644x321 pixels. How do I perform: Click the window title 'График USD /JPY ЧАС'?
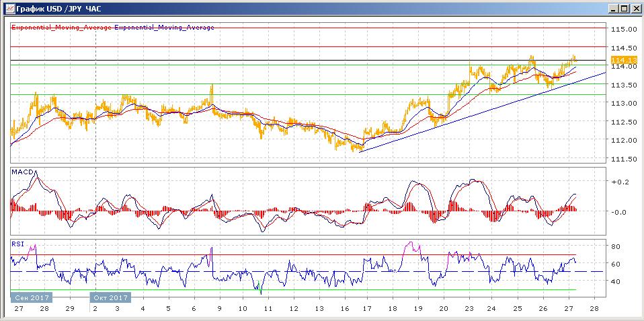pos(58,8)
